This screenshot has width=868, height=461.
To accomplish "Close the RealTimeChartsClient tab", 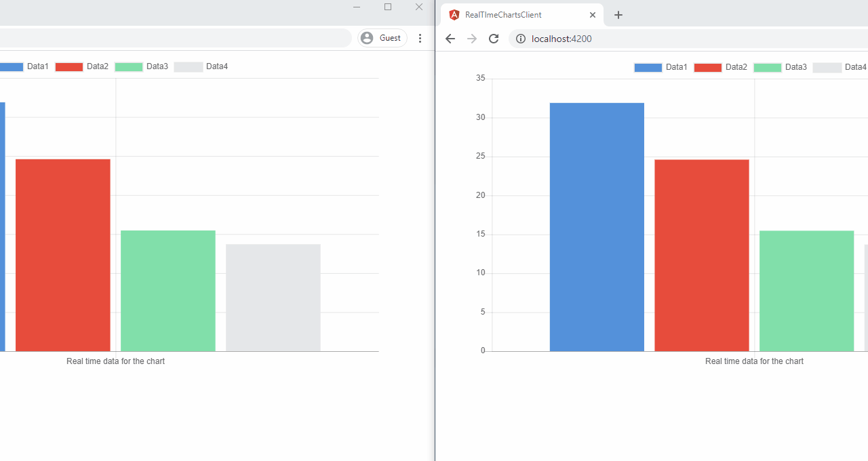I will (x=593, y=15).
